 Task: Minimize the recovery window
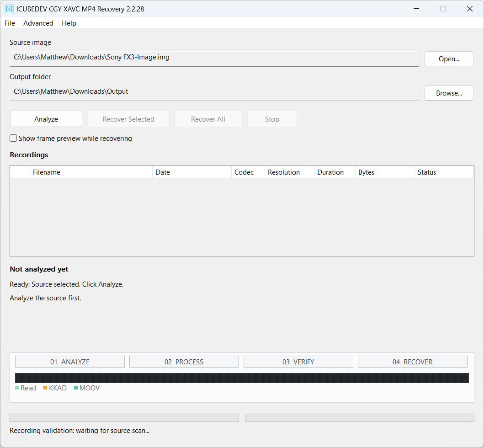coord(416,9)
